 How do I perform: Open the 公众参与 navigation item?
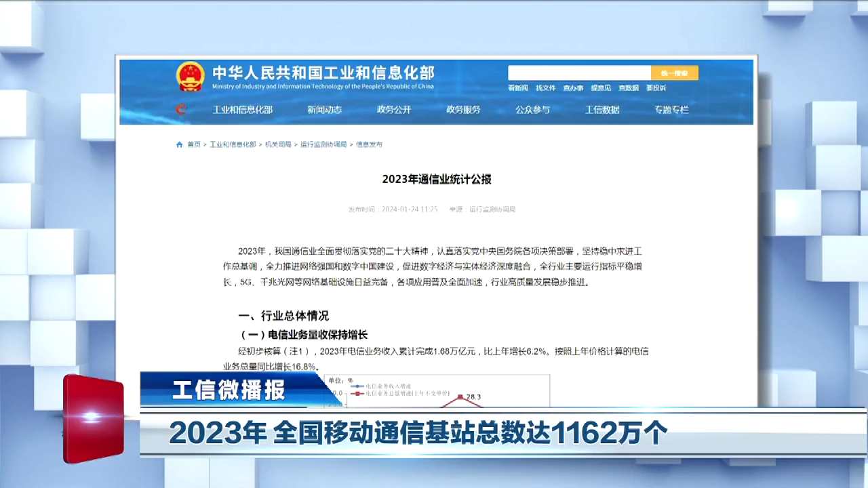coord(532,110)
